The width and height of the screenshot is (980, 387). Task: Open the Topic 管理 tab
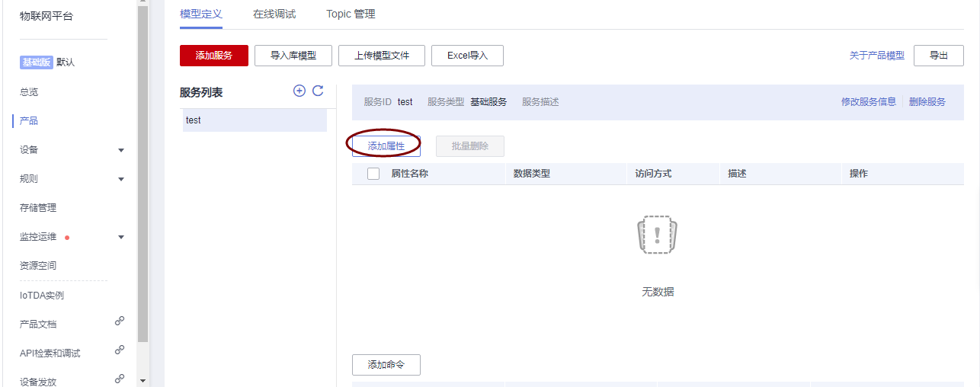351,14
